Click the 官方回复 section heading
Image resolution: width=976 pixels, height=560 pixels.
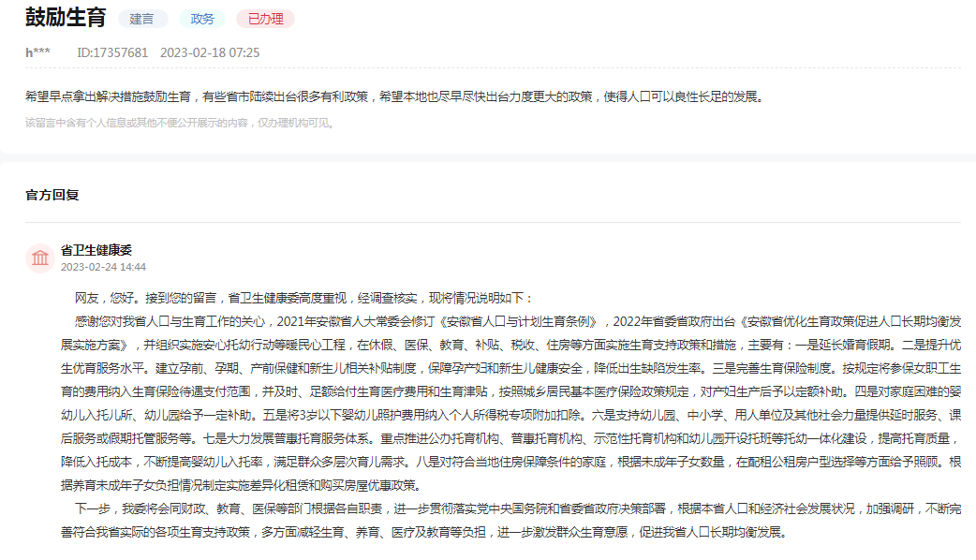click(52, 195)
